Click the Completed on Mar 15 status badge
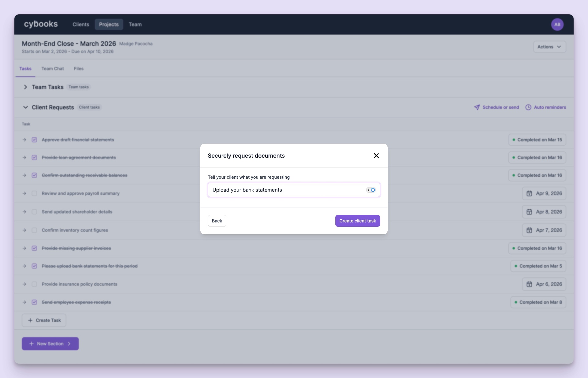This screenshot has height=378, width=588. (x=537, y=140)
